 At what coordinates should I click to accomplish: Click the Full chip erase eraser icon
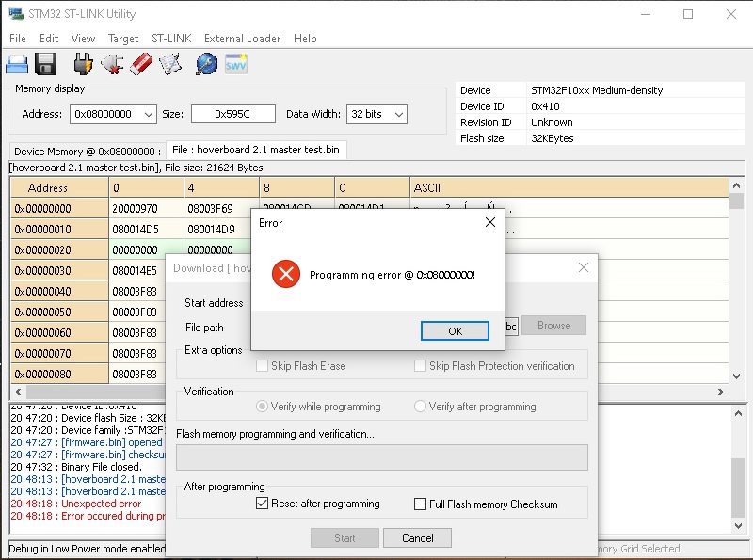coord(141,64)
